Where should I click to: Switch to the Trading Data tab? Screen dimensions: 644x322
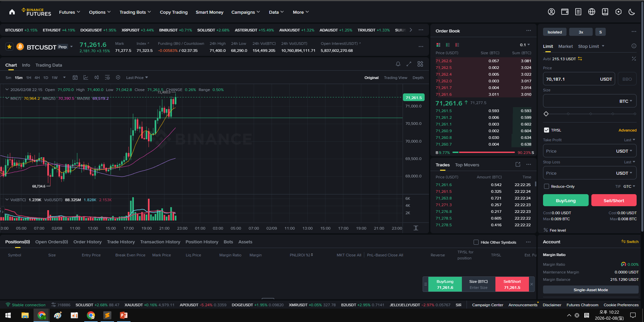coord(49,65)
